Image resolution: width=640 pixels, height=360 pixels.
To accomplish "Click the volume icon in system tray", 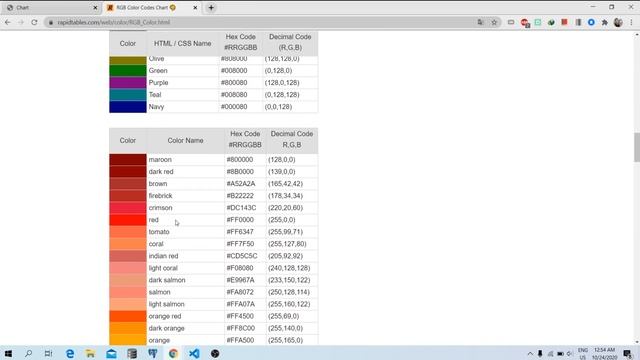I will (x=570, y=354).
